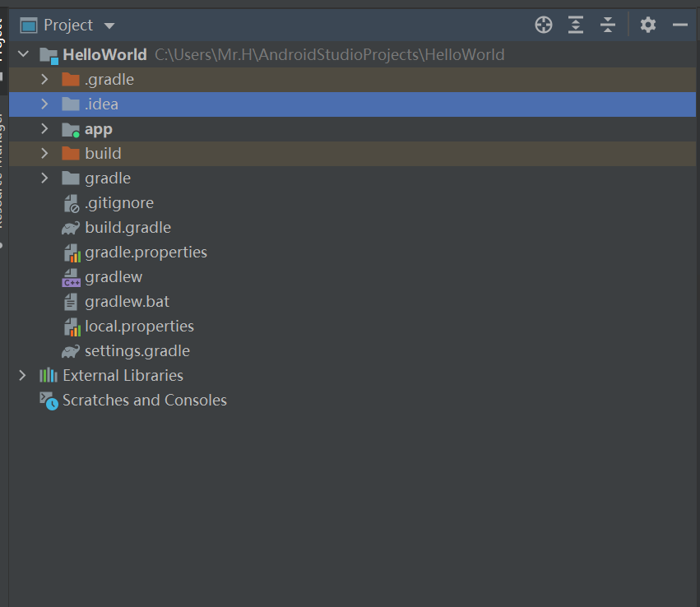Select the gradlew file
The height and width of the screenshot is (607, 700).
114,277
